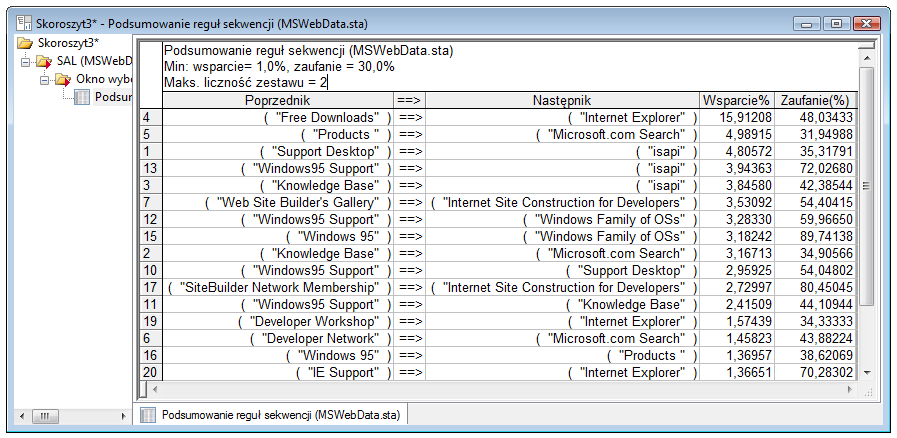Select row header 1
Screen dimensions: 897x438
(x=151, y=152)
